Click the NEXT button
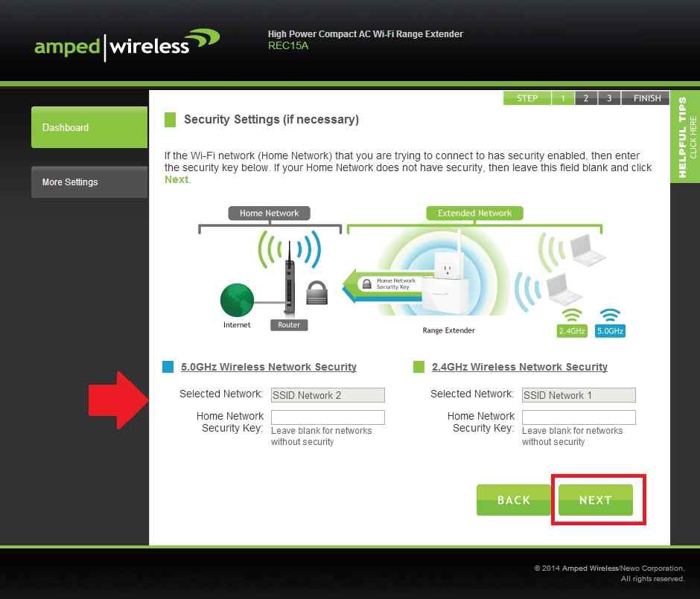The height and width of the screenshot is (599, 700). [x=596, y=500]
